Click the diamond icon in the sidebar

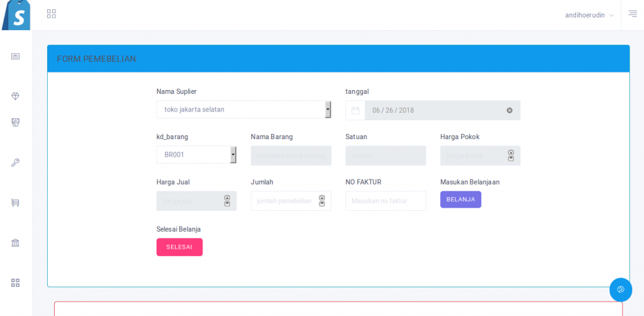15,96
